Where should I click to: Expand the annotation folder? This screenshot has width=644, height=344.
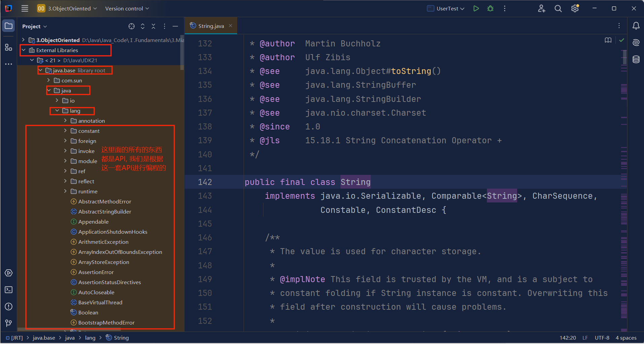66,121
